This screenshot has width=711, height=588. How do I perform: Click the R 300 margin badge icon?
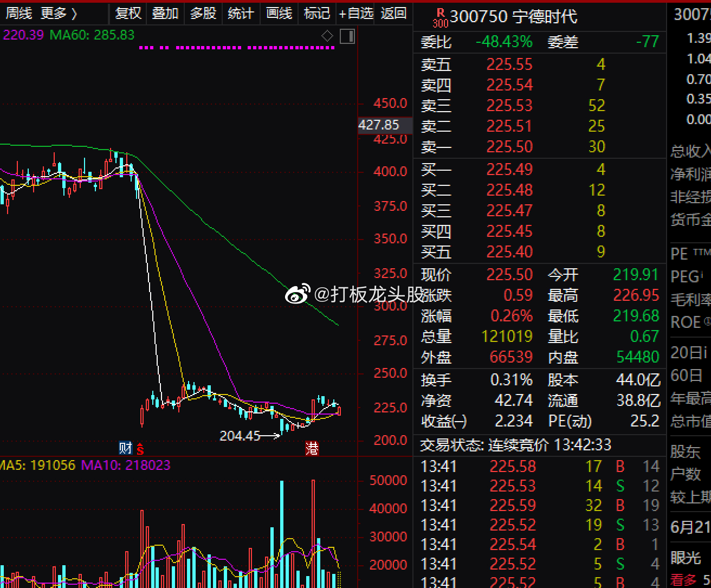[441, 18]
